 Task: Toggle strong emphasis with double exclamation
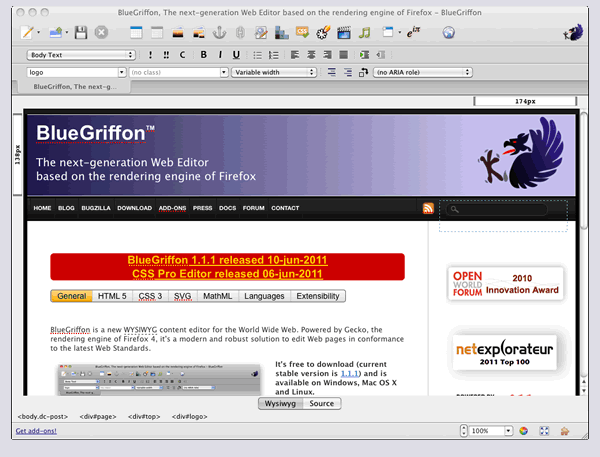pos(166,55)
